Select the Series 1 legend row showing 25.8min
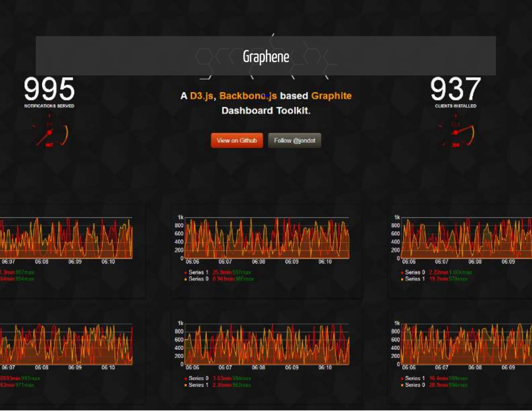The height and width of the screenshot is (411, 532). tap(218, 272)
